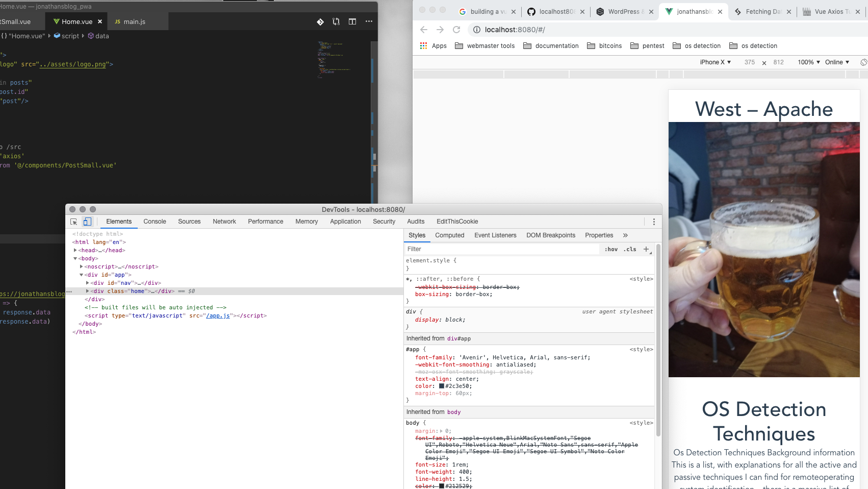Toggle the .cls class editor

pos(630,249)
